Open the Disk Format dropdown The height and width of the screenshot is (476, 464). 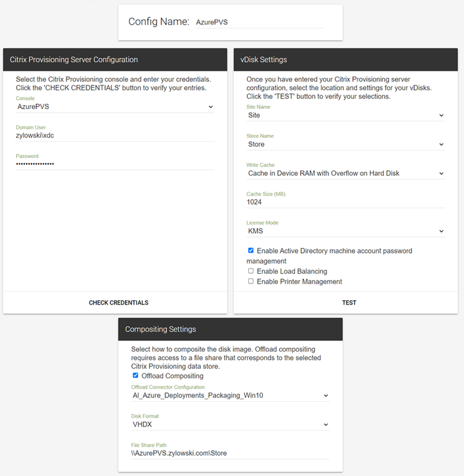230,425
